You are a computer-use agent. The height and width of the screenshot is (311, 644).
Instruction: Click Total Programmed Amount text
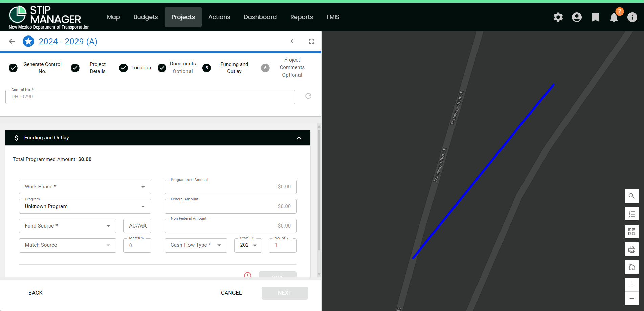coord(52,159)
